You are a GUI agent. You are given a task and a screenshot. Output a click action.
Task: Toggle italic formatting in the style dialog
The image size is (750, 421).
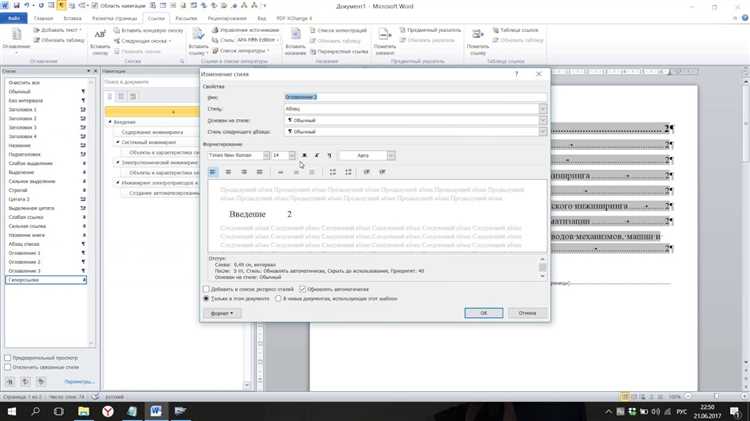click(316, 156)
